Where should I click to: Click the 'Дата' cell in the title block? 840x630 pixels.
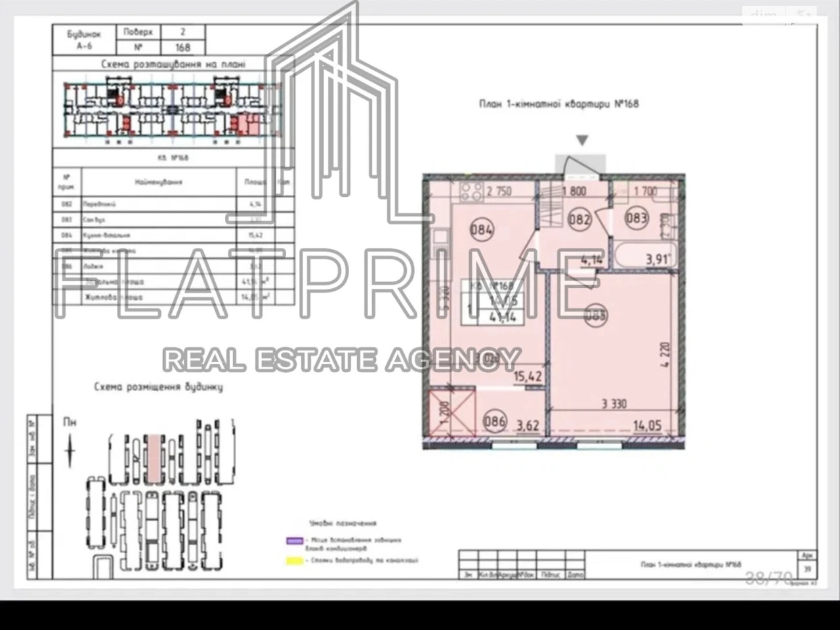(574, 575)
